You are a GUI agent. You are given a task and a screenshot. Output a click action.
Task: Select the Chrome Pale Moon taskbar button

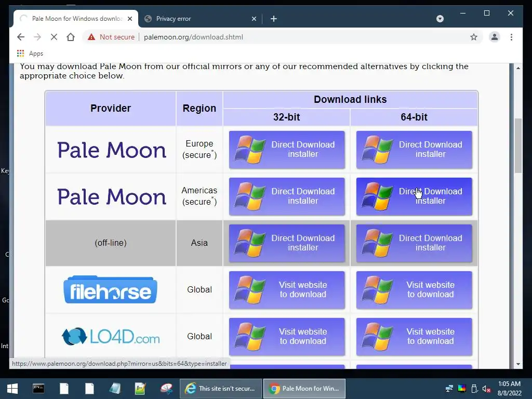click(x=304, y=389)
